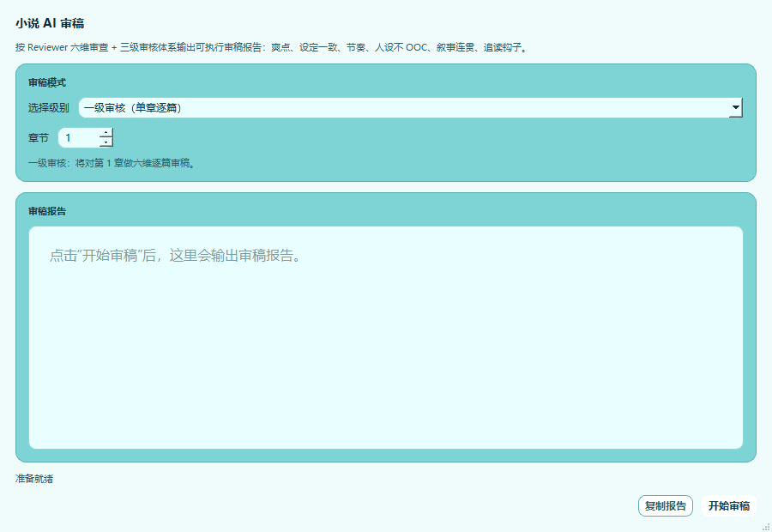Click the hint text 一级审核：将对第 1 章做六维逐篇审稿
This screenshot has width=772, height=532.
tap(112, 163)
